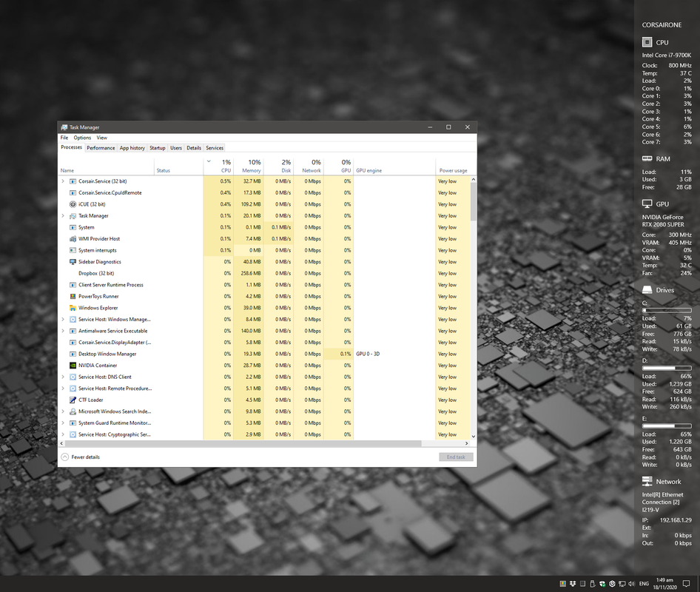Click the Task Manager process row icon
This screenshot has width=700, height=592.
(73, 216)
